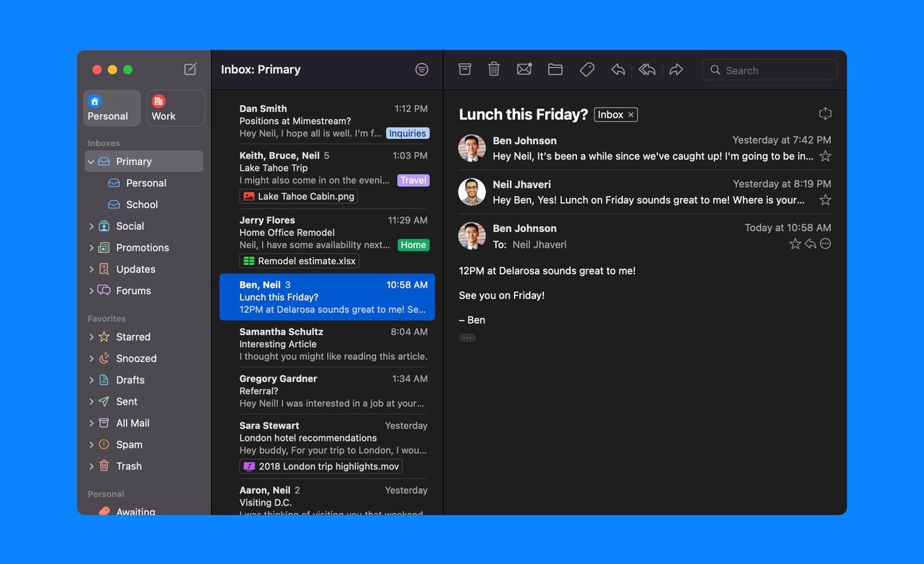Expand the Forums category chevron

tap(91, 290)
